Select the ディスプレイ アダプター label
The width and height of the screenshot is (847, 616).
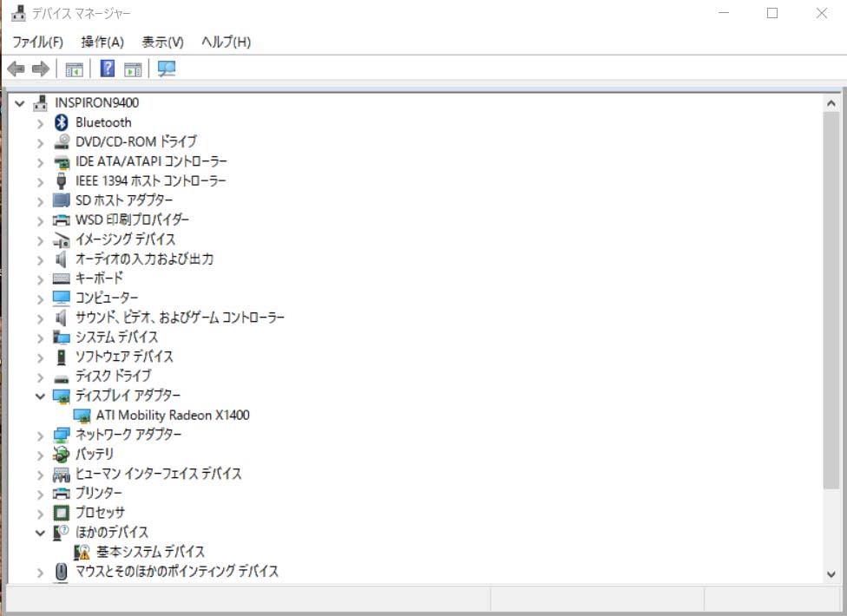tap(128, 396)
